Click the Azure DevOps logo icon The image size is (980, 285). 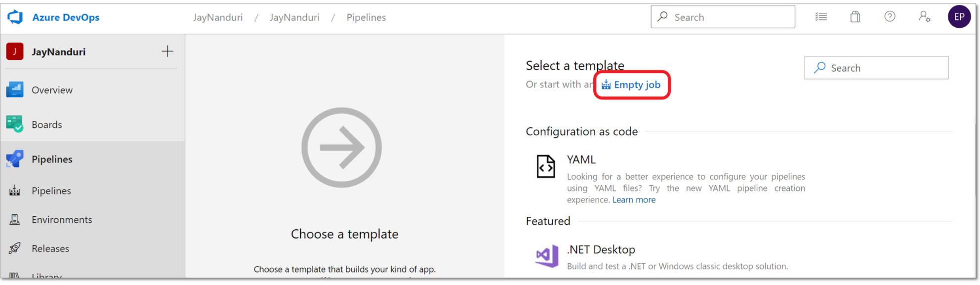15,17
